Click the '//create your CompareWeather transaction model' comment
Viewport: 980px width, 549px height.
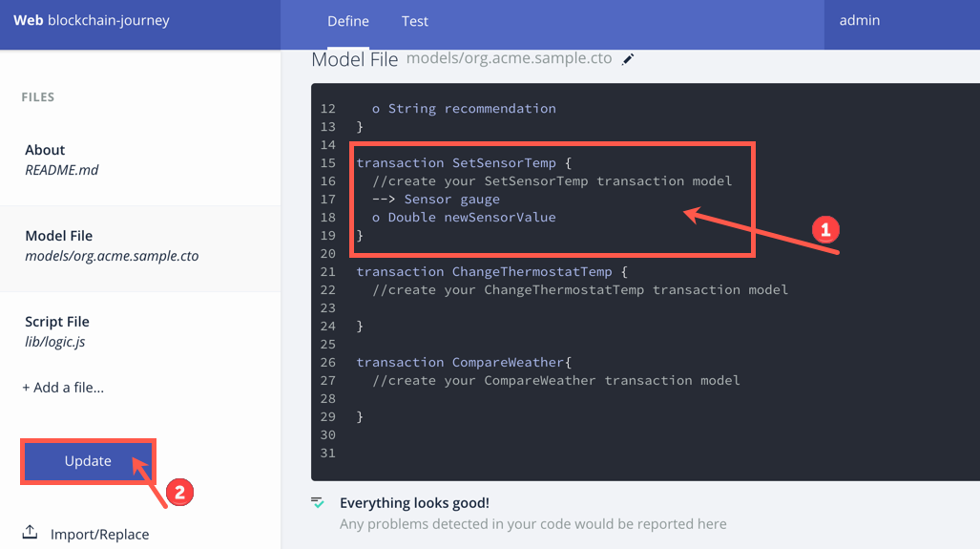click(556, 381)
